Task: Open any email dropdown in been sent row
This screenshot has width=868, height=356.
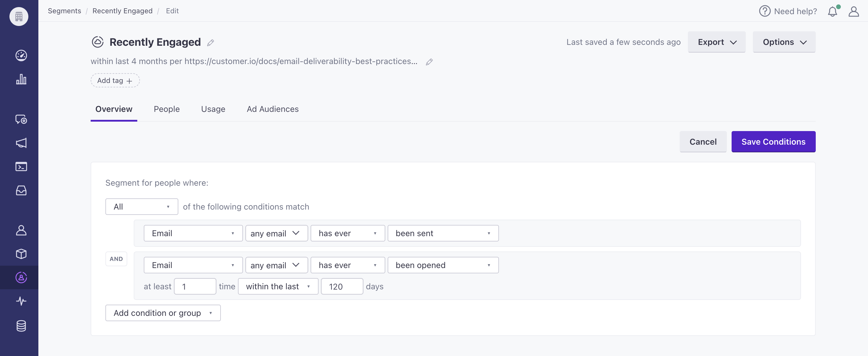Action: (x=276, y=233)
